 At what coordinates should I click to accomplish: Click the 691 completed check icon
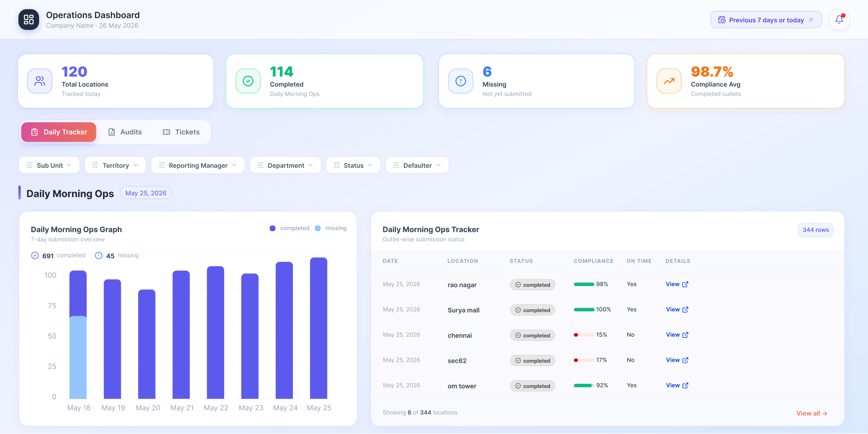(35, 256)
